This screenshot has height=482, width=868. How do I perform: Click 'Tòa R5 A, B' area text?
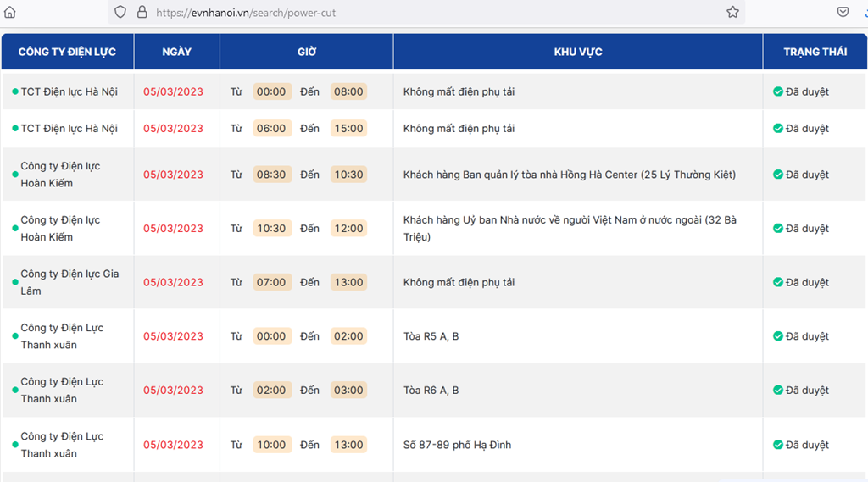[431, 336]
